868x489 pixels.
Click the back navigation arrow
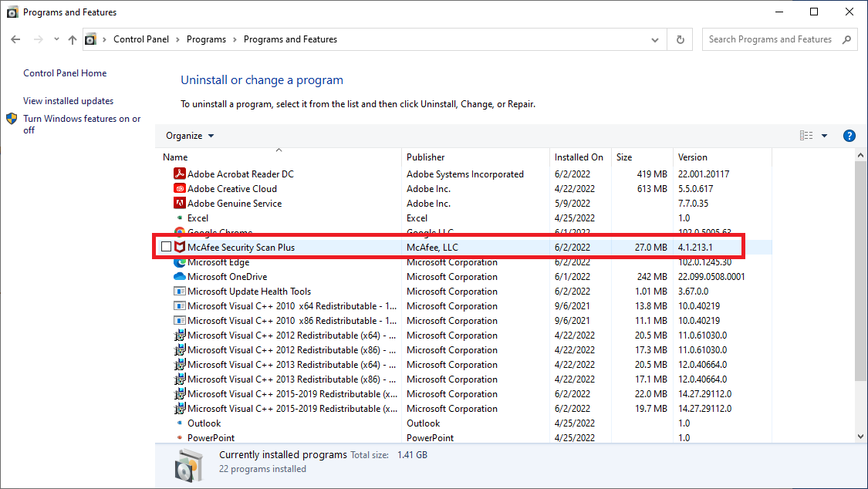[15, 39]
